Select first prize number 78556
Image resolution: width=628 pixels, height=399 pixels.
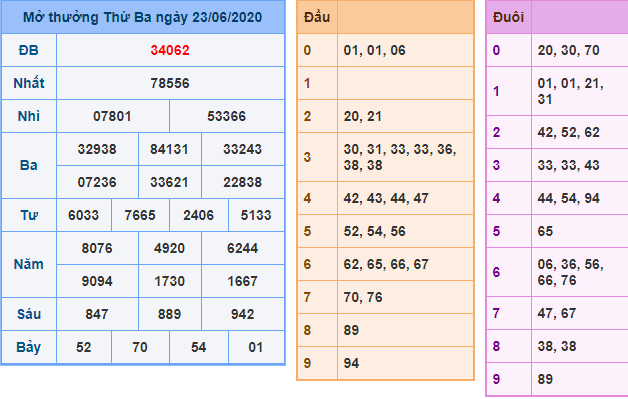point(170,83)
